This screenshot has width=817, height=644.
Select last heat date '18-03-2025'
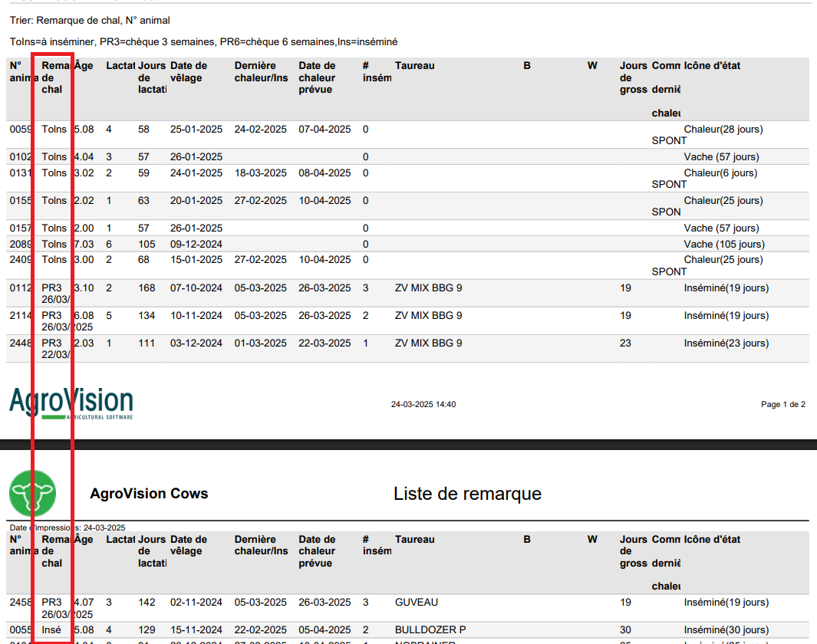[260, 172]
